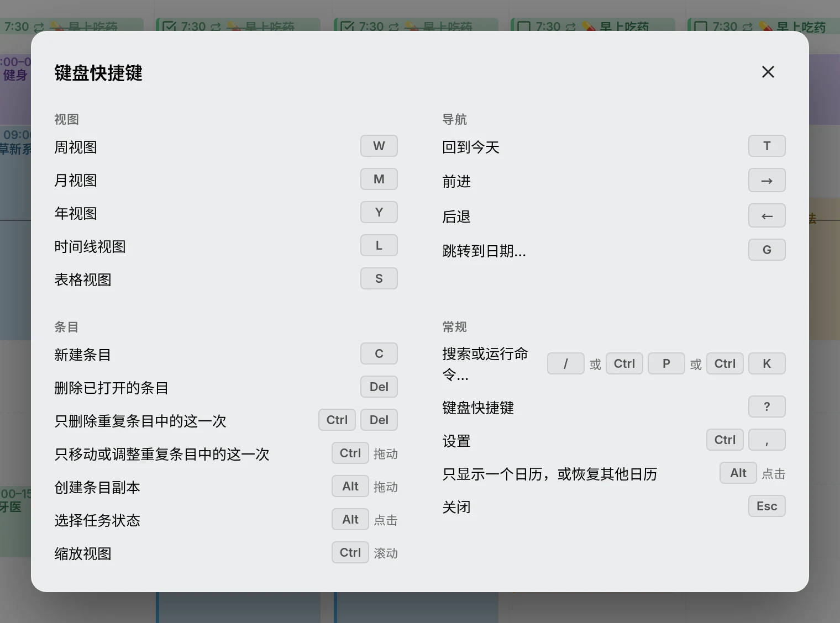Click the 常规 section heading
Screen dimensions: 840x623
(454, 327)
